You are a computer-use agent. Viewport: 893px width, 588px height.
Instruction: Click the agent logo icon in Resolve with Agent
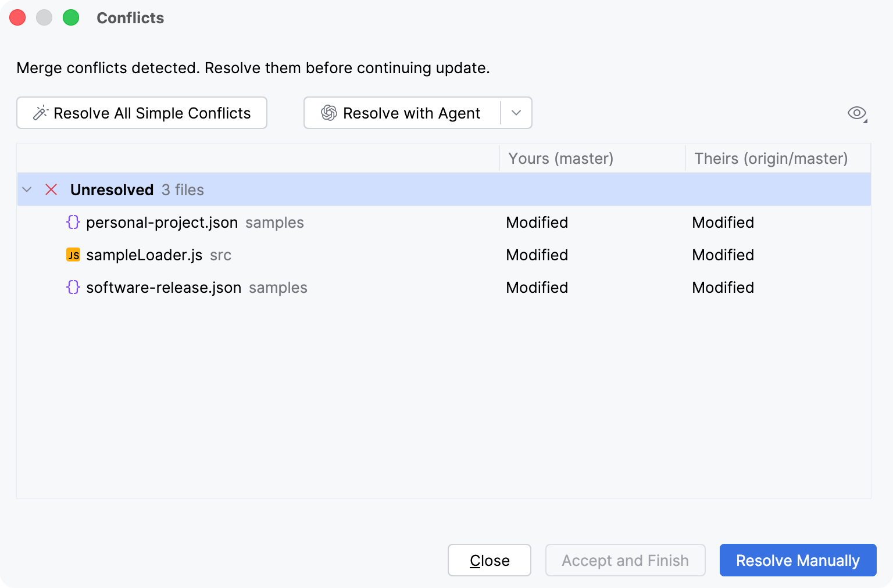[329, 113]
